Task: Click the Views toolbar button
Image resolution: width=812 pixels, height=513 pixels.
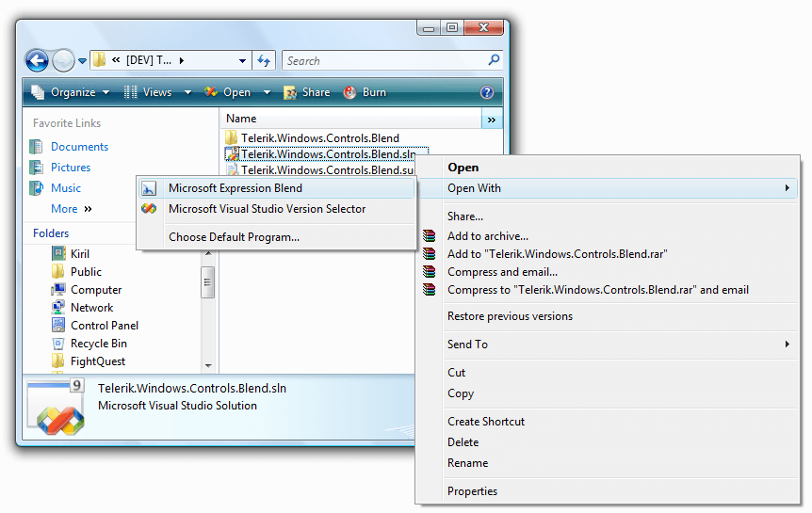Action: (148, 92)
